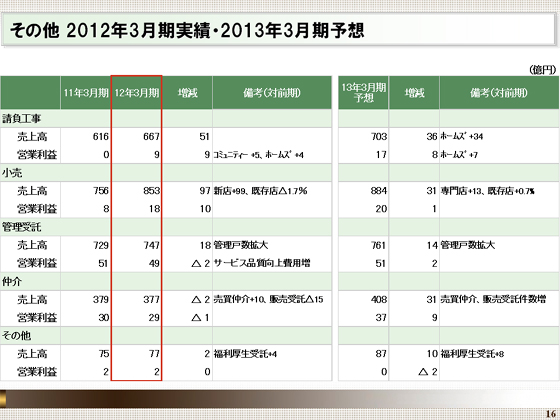Select the note サービス品質向上費用増

click(262, 263)
